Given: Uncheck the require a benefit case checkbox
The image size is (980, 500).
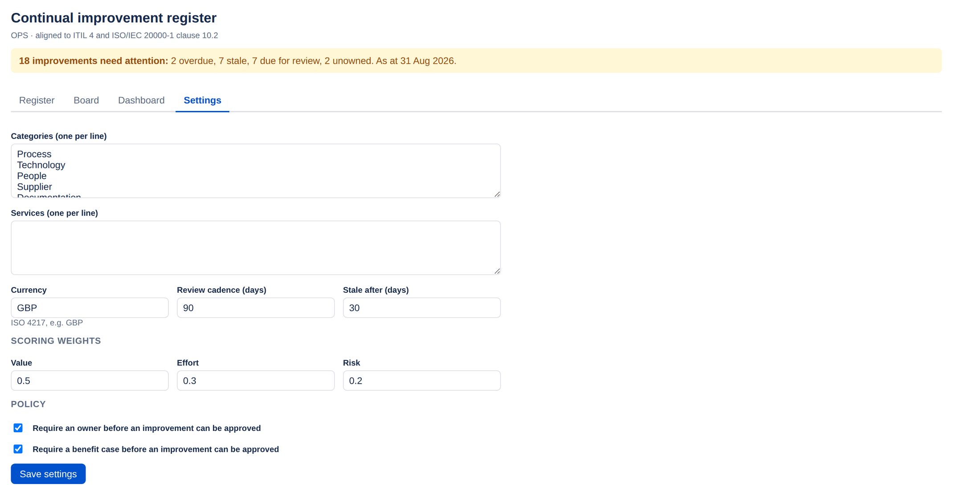Looking at the screenshot, I should click(x=18, y=449).
